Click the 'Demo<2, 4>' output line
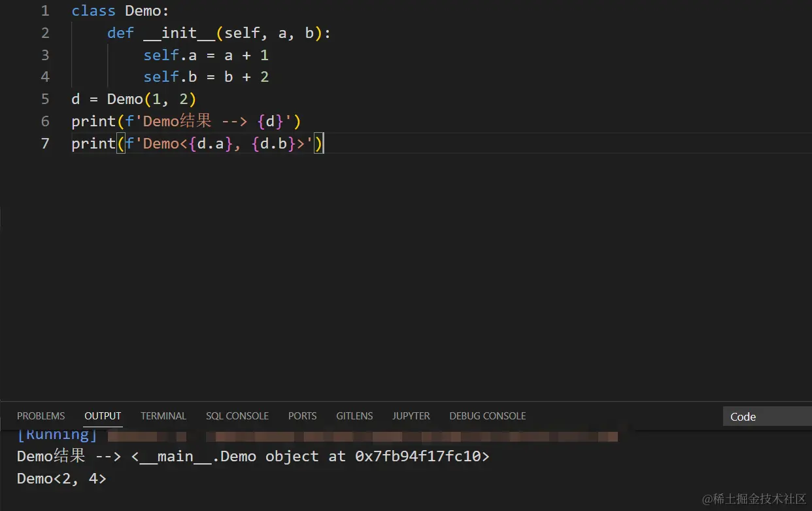 pos(61,478)
